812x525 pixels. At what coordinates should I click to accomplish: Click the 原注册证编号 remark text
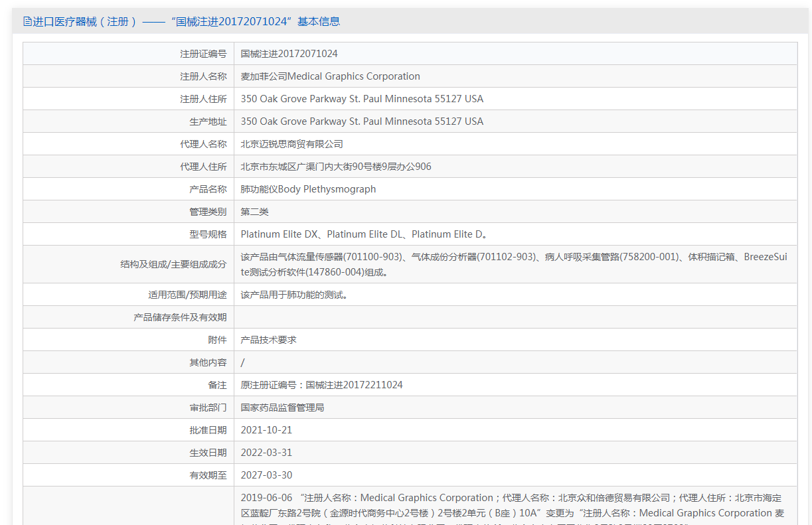click(x=321, y=385)
